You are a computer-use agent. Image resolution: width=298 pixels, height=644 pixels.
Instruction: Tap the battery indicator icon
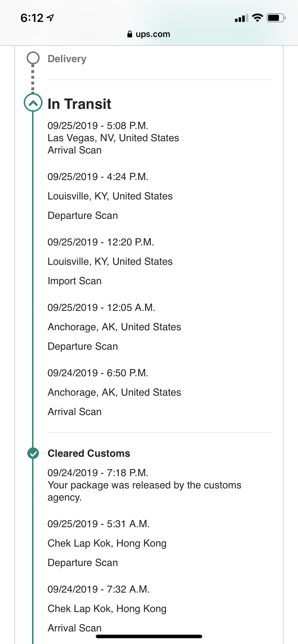[276, 18]
